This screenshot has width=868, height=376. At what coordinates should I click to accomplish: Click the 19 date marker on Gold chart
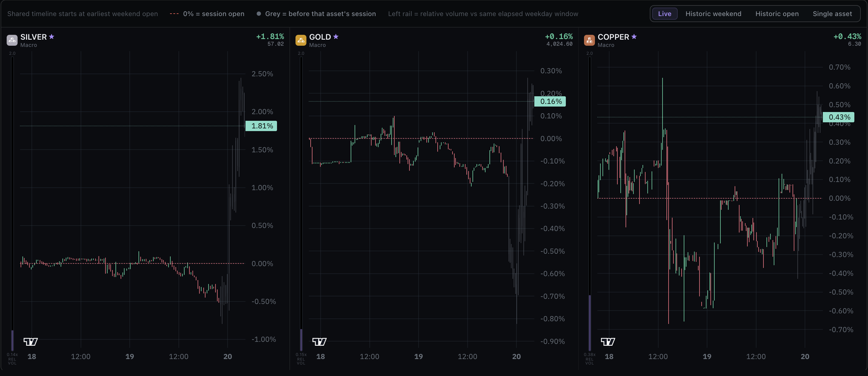coord(419,357)
